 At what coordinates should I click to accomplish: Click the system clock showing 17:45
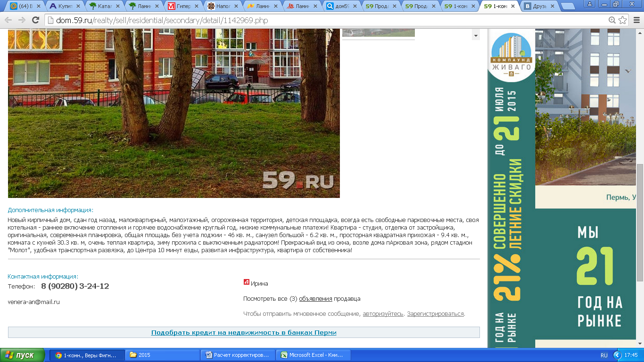[630, 355]
